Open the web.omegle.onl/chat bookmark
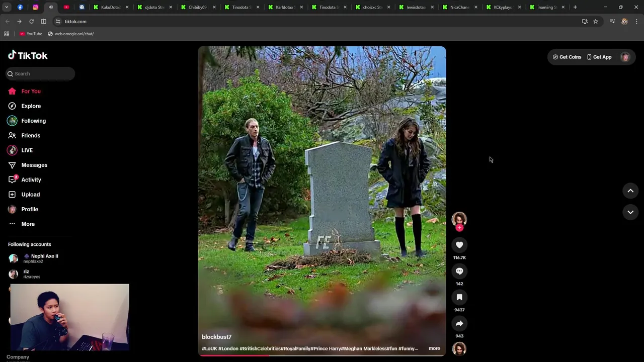Screen dimensions: 644x362 [70, 34]
